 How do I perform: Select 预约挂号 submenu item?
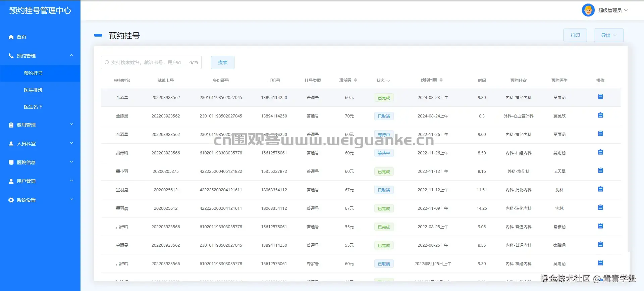point(40,73)
